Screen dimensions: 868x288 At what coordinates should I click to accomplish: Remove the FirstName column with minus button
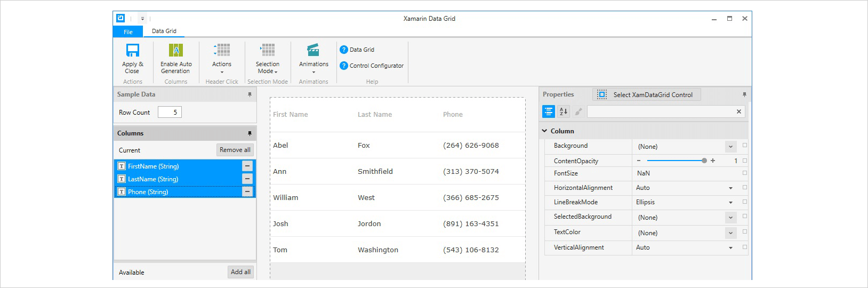[247, 166]
